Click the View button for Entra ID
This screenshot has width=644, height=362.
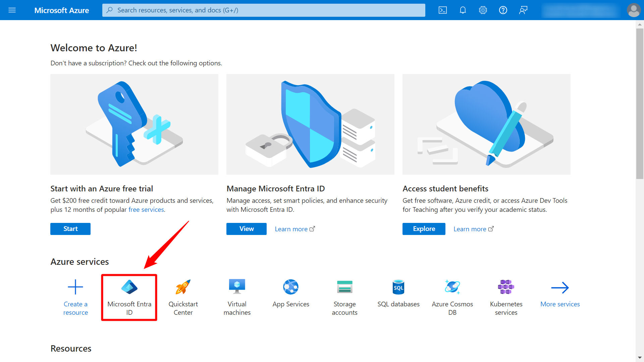tap(247, 229)
